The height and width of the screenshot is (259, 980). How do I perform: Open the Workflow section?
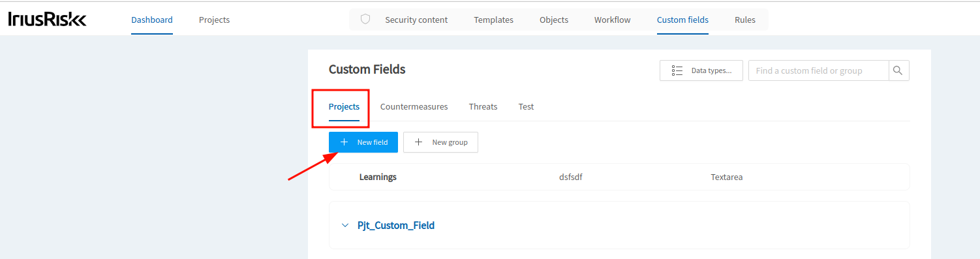[x=612, y=20]
